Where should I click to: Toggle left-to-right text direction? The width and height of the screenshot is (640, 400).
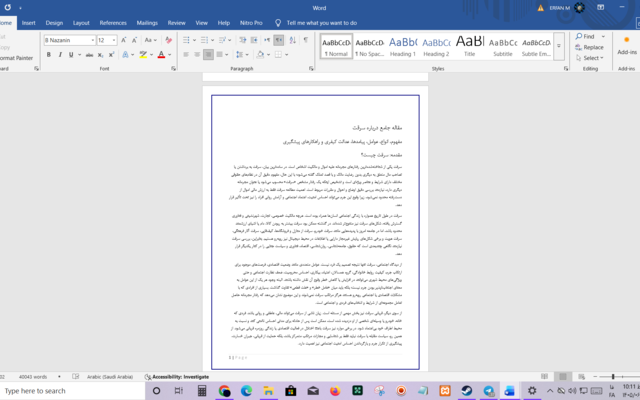267,40
